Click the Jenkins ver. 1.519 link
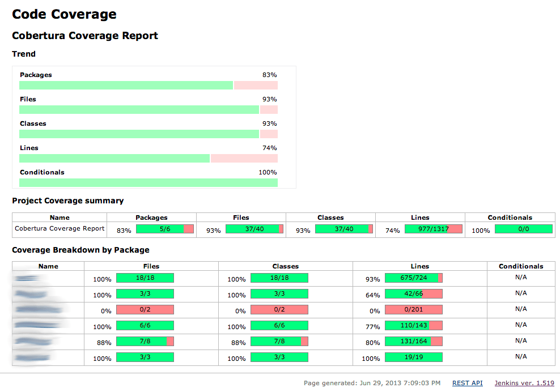This screenshot has height=392, width=560. (x=524, y=383)
